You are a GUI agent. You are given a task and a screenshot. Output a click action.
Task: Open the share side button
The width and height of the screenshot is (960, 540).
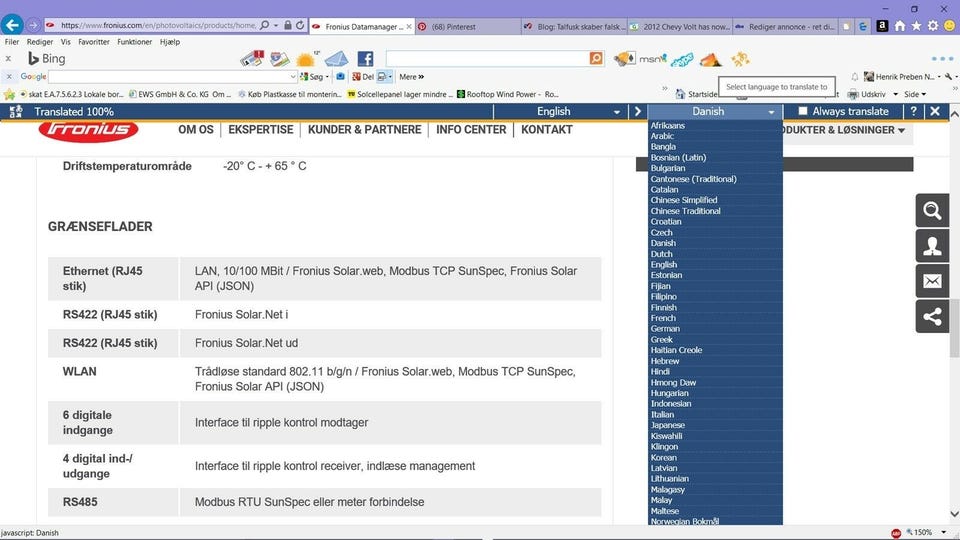coord(932,317)
